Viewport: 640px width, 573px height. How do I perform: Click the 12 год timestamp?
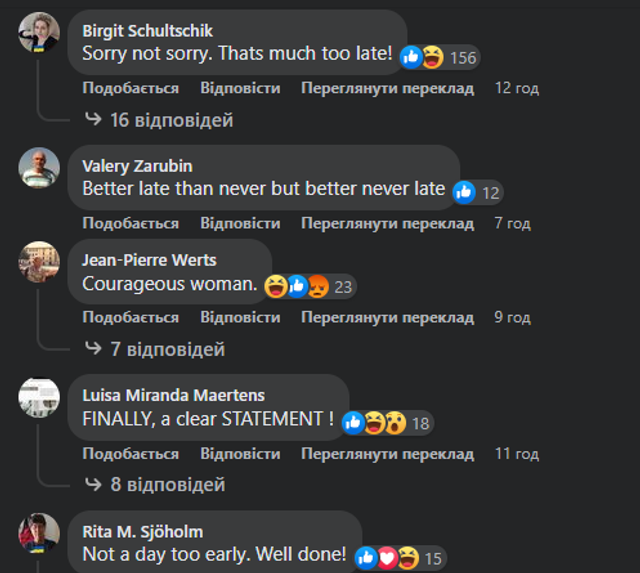tap(517, 88)
